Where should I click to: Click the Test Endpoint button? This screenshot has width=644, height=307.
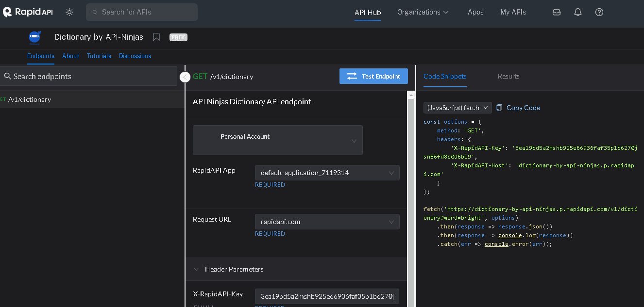[x=373, y=76]
